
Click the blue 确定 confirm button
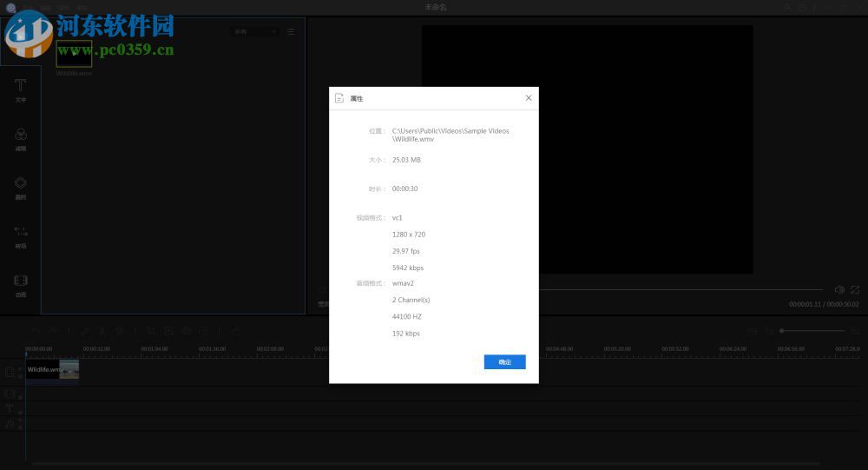pyautogui.click(x=504, y=362)
